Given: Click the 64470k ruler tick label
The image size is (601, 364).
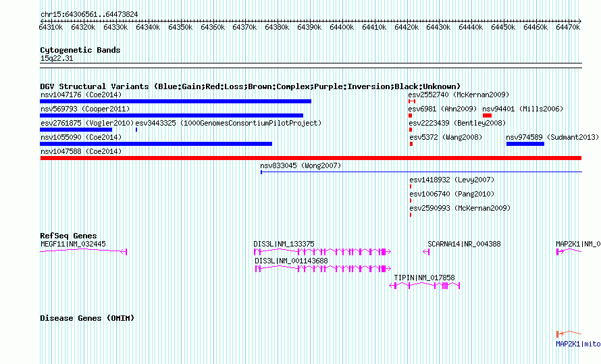Looking at the screenshot, I should coord(568,27).
